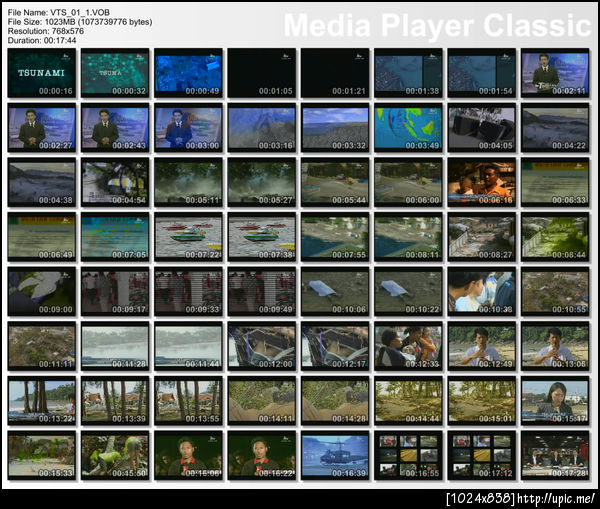Open the thumbnail at 00:14:28
Image resolution: width=600 pixels, height=509 pixels.
point(335,401)
